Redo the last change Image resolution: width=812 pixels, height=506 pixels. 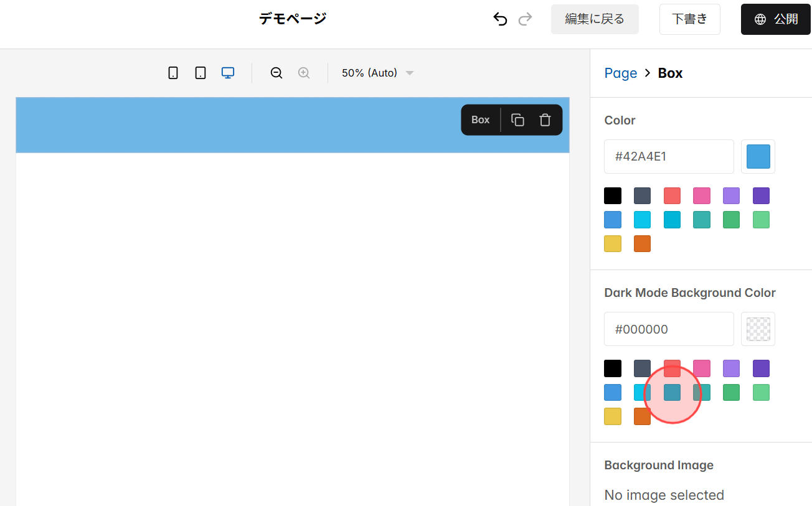[525, 19]
